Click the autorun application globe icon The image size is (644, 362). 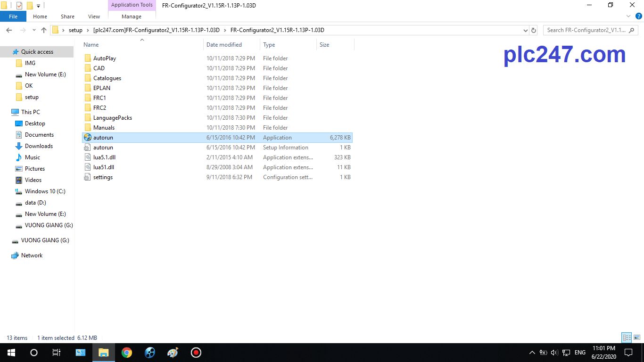click(88, 138)
